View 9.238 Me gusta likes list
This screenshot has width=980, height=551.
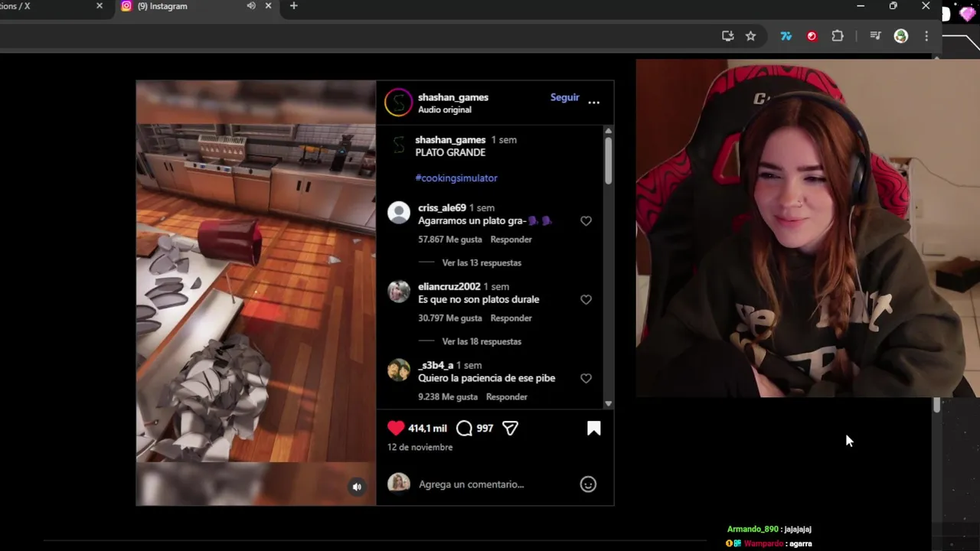tap(448, 397)
